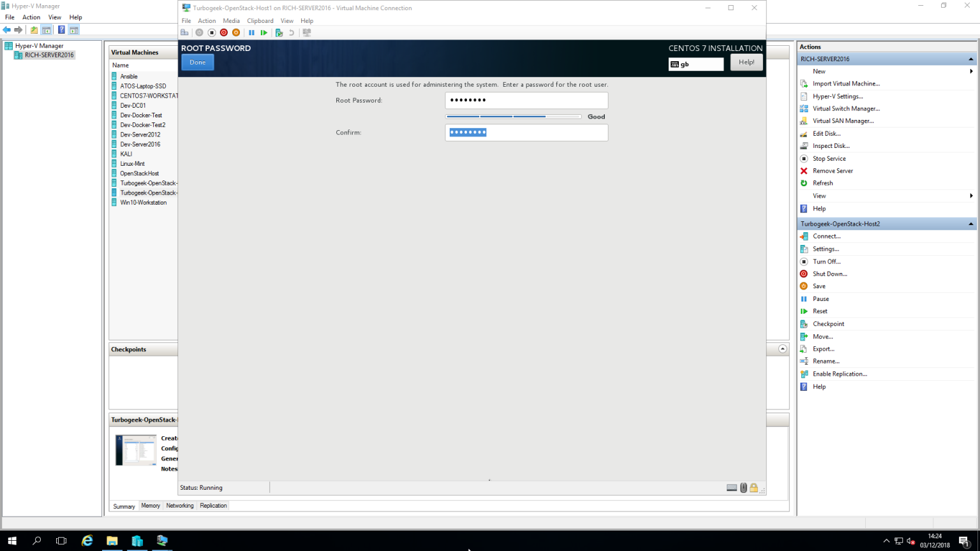Click the Ctrl+Alt+Delete toolbar icon
This screenshot has width=980, height=551.
click(184, 33)
